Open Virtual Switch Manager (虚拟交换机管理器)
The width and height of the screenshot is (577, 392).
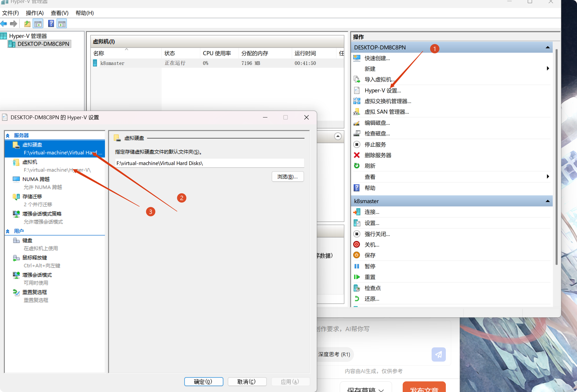(x=387, y=101)
